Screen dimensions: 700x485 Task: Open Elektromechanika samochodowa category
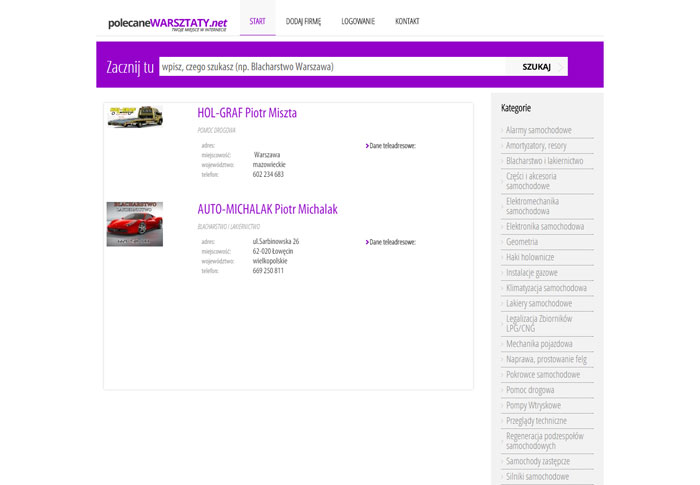tap(532, 206)
